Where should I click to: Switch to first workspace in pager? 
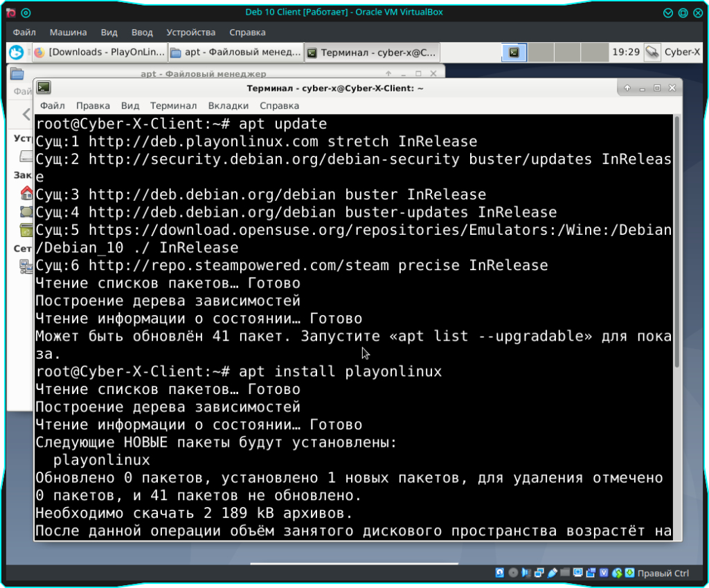(x=514, y=52)
